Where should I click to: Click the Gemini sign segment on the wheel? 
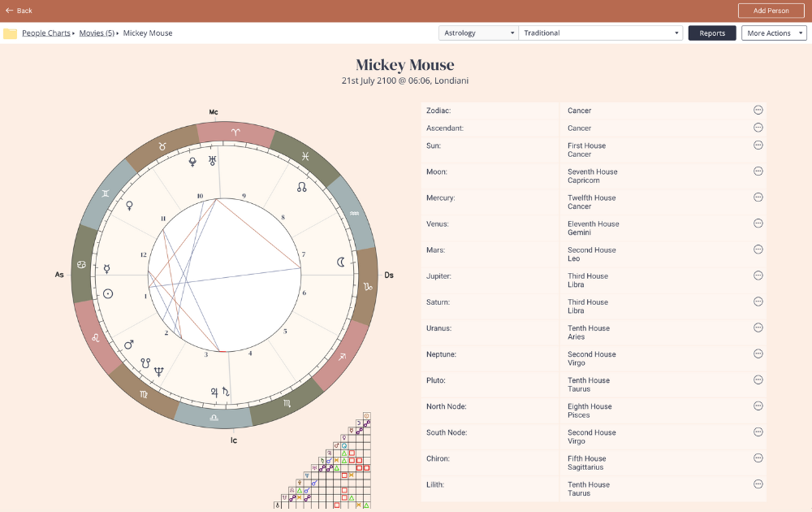pyautogui.click(x=105, y=193)
